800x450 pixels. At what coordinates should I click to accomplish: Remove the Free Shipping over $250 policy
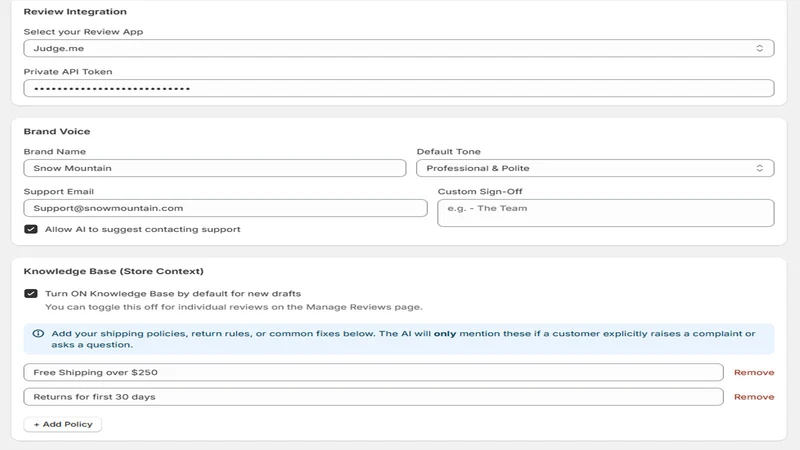click(754, 372)
